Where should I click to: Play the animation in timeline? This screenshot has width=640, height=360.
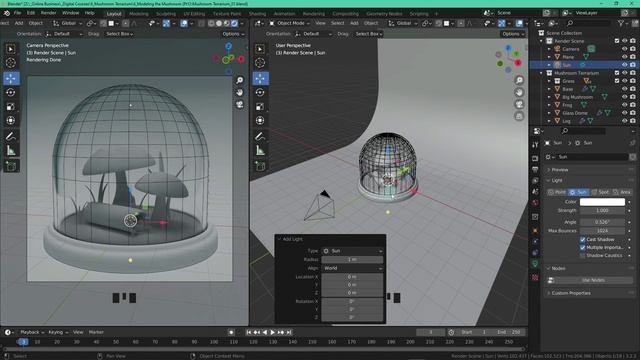pos(272,332)
